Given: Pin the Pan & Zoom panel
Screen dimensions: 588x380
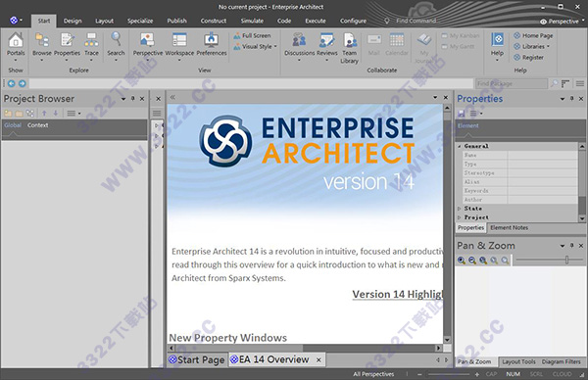Looking at the screenshot, I should 572,246.
